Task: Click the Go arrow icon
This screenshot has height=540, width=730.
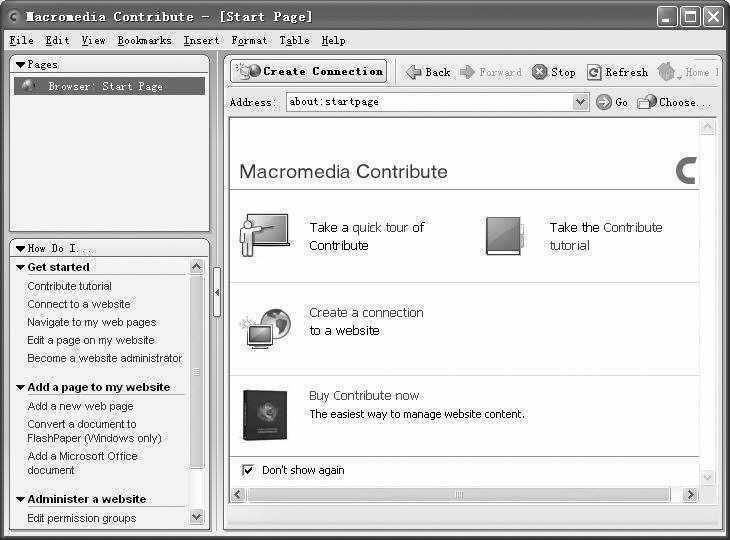Action: (604, 102)
